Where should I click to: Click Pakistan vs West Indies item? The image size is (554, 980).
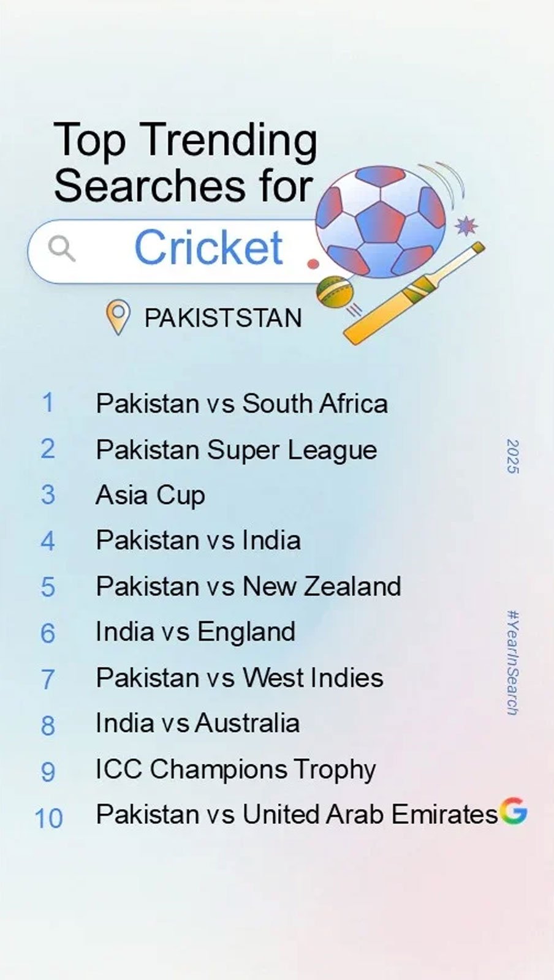pos(240,677)
